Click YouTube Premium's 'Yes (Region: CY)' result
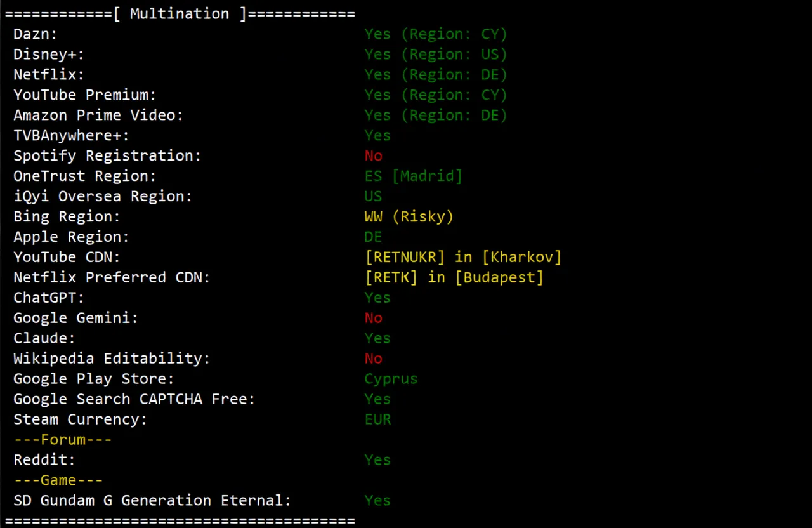The height and width of the screenshot is (528, 812). coord(436,95)
